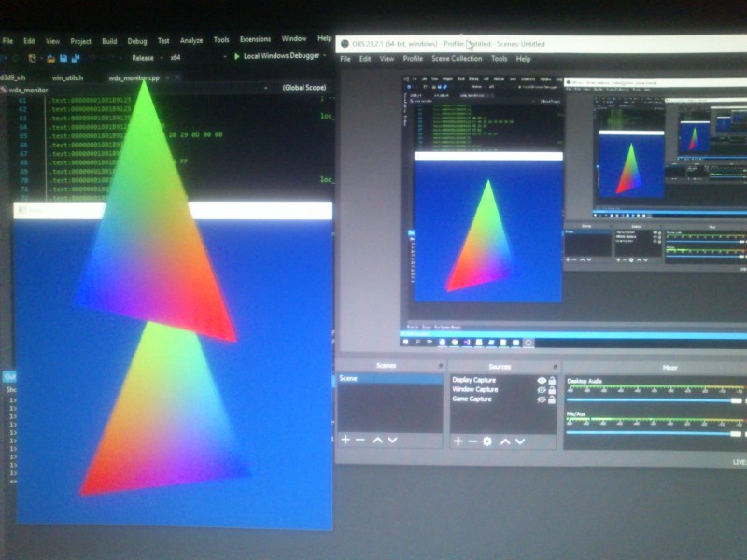The image size is (747, 560).
Task: Undock the Scenes panel via its header icon
Action: pos(441,366)
